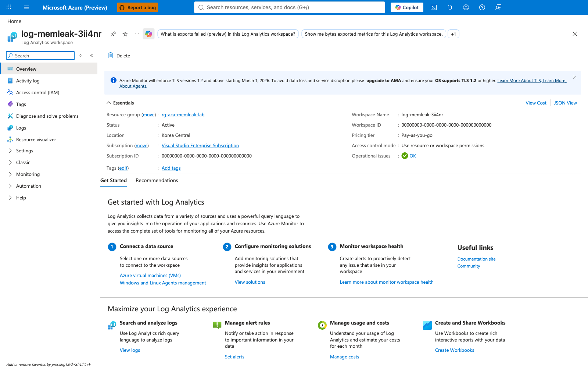Click the Set alerts link
This screenshot has width=588, height=368.
234,357
